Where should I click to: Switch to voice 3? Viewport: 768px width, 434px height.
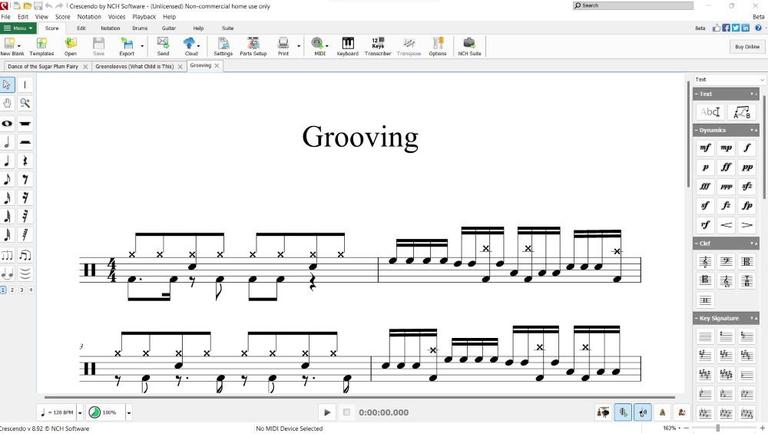[22, 290]
